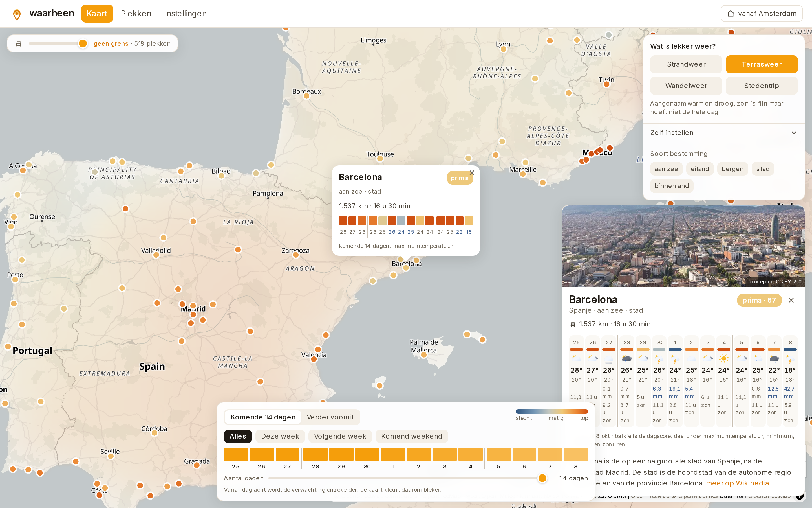Close the Barcelona map popup

[x=472, y=173]
